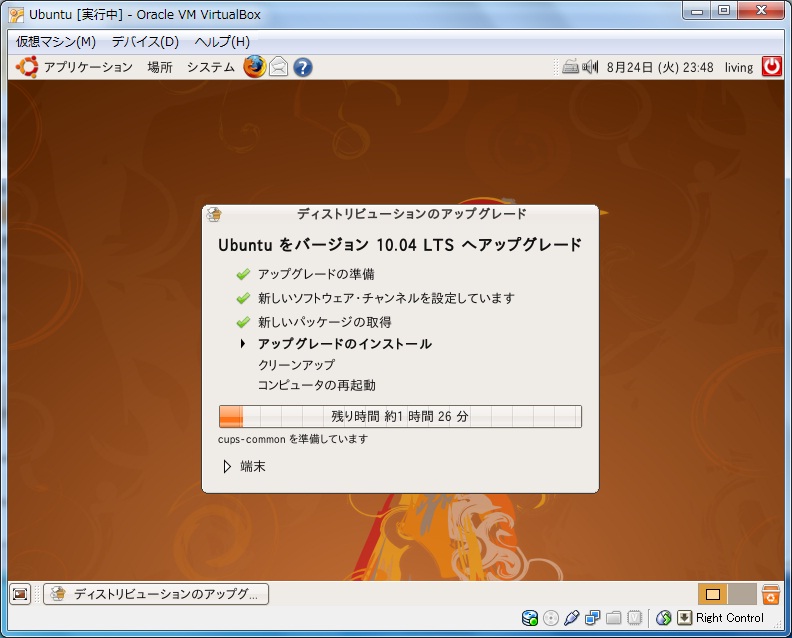Screen dimensions: 792x638
Task: Open the mail client envelope icon
Action: pos(278,67)
